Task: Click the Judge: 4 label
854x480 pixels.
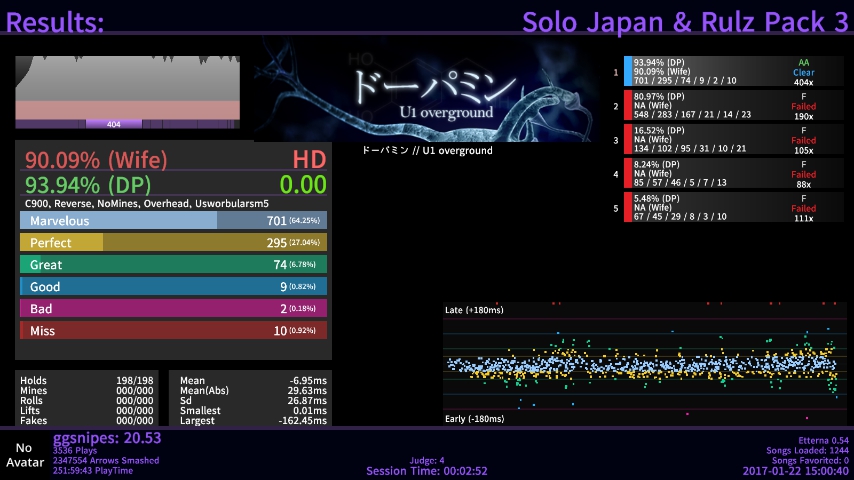Action: [x=427, y=460]
